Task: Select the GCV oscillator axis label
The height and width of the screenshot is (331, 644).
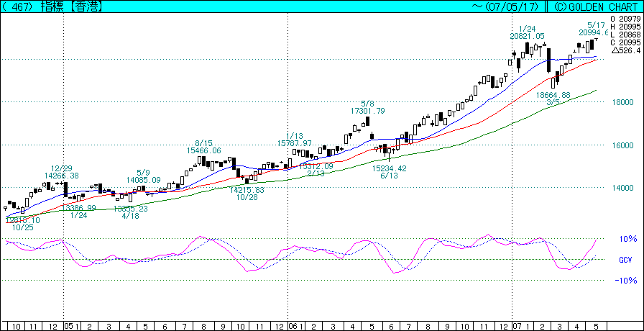Action: pyautogui.click(x=625, y=260)
